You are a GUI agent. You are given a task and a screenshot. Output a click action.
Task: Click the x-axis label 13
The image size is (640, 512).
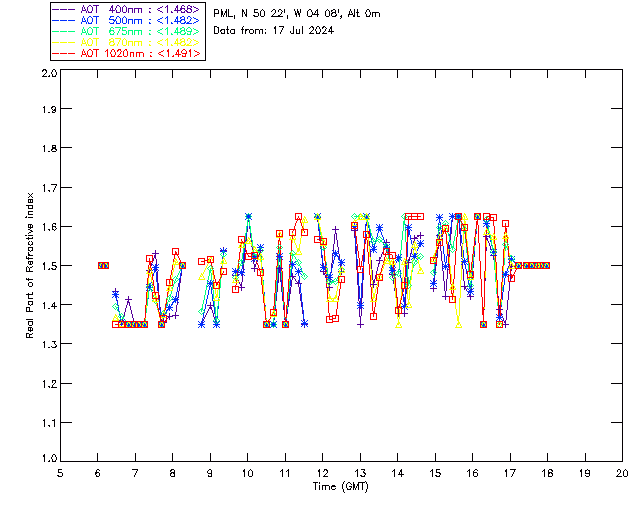point(360,473)
